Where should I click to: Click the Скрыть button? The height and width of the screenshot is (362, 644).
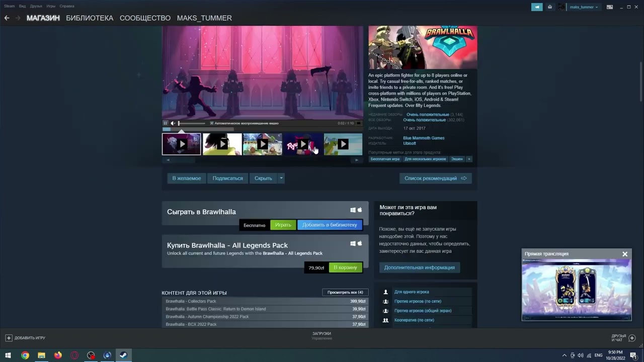click(x=263, y=178)
